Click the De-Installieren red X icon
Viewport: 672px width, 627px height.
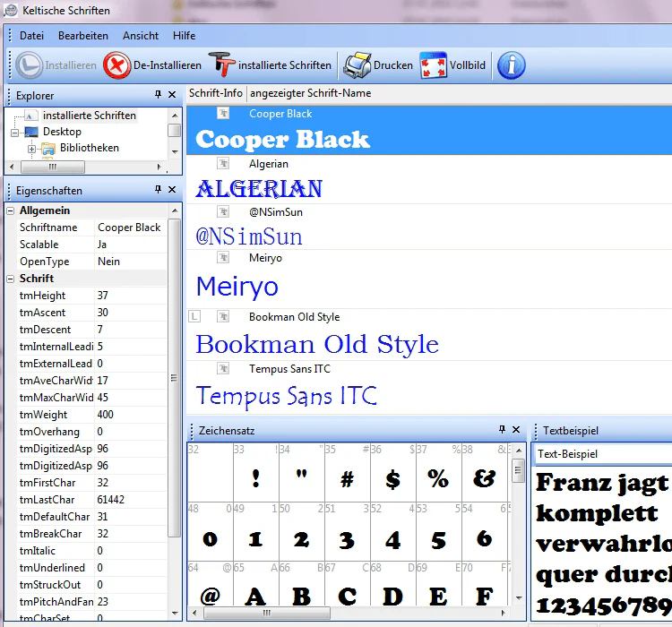[116, 65]
